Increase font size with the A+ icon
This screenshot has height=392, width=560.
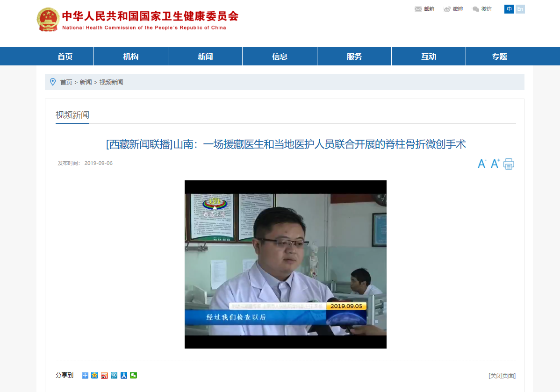click(495, 164)
